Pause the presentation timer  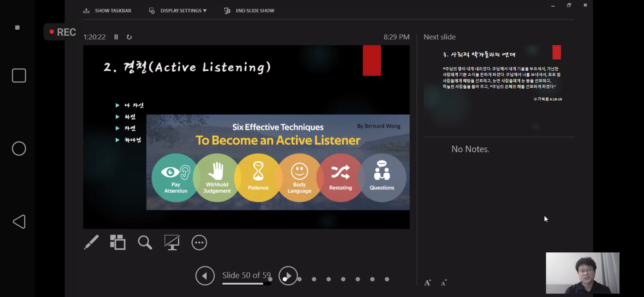[x=116, y=37]
